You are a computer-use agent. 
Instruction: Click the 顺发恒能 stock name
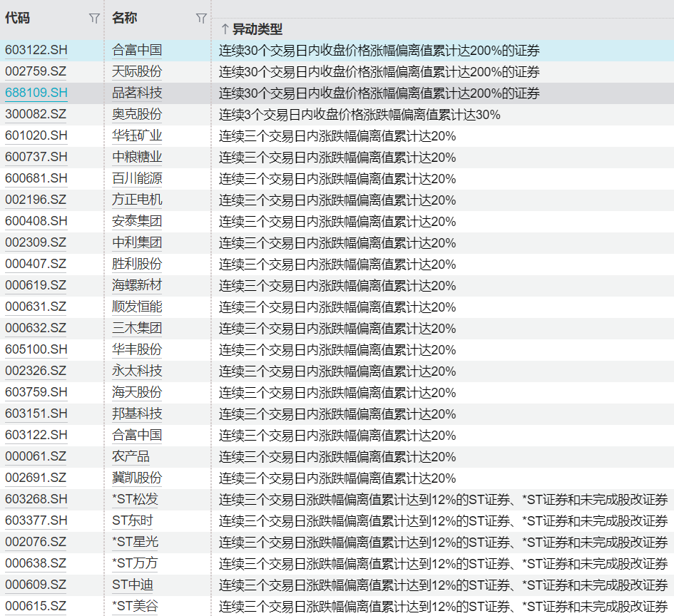coord(137,307)
